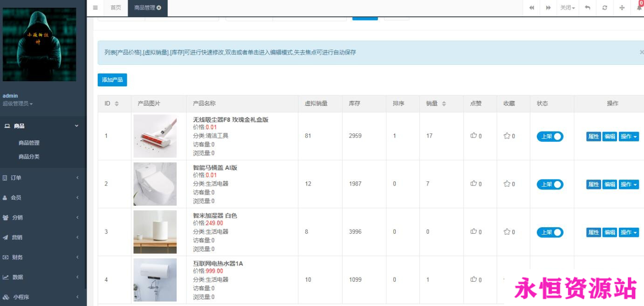Click the product image of 互联网电热水器1A
This screenshot has height=306, width=644.
coord(155,280)
